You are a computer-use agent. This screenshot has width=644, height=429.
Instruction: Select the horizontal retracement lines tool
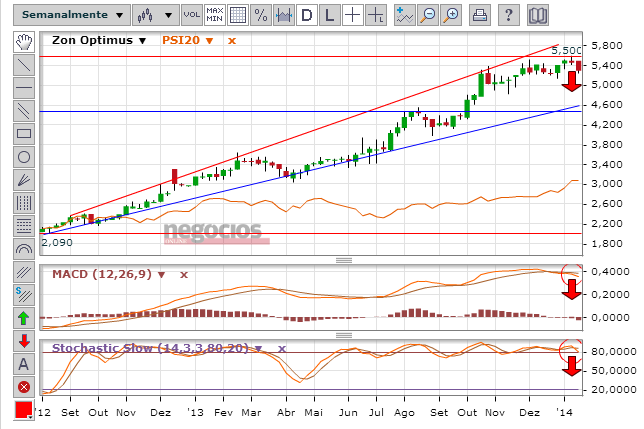(x=24, y=226)
